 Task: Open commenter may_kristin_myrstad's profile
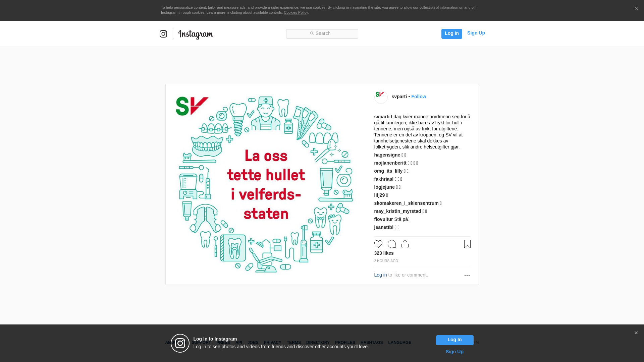coord(397,211)
